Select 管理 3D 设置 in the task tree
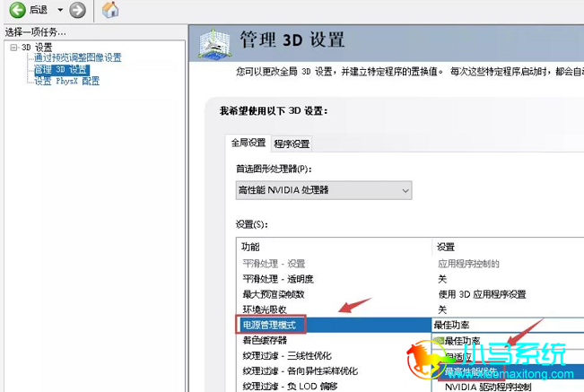584x392 pixels. (62, 70)
